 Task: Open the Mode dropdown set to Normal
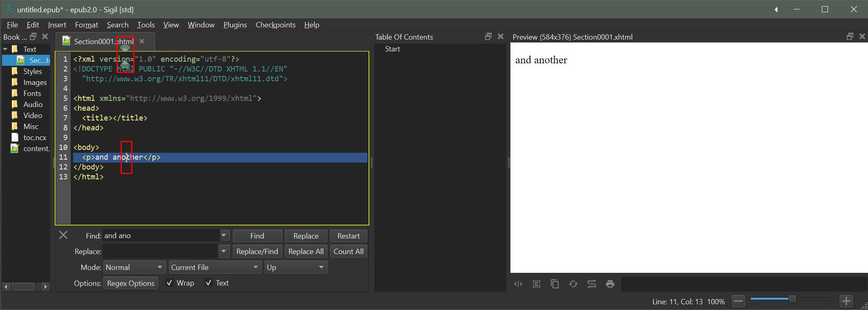(x=134, y=267)
